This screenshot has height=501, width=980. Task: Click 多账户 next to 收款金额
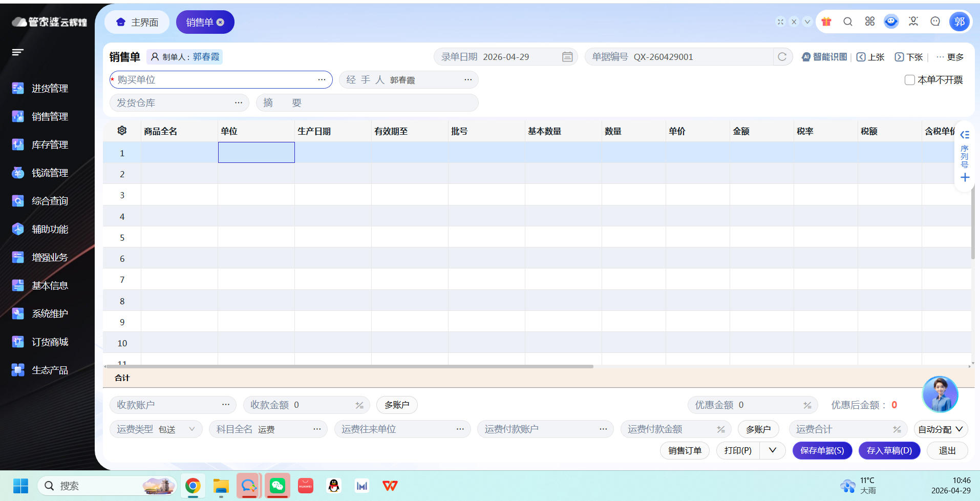click(397, 405)
